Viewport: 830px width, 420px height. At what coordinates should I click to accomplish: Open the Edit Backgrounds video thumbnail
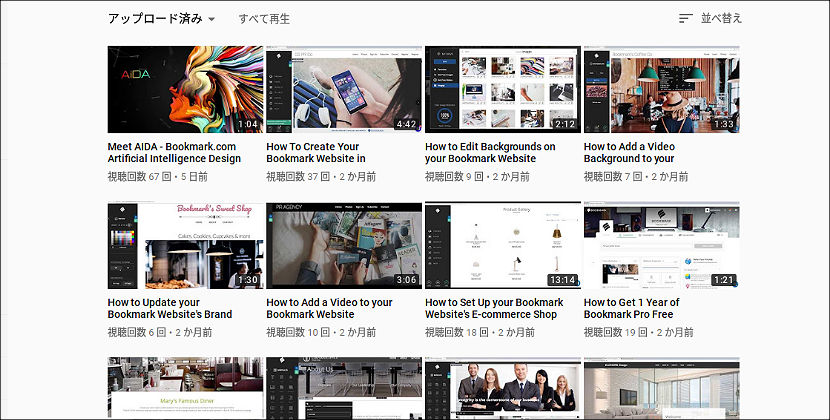point(503,89)
